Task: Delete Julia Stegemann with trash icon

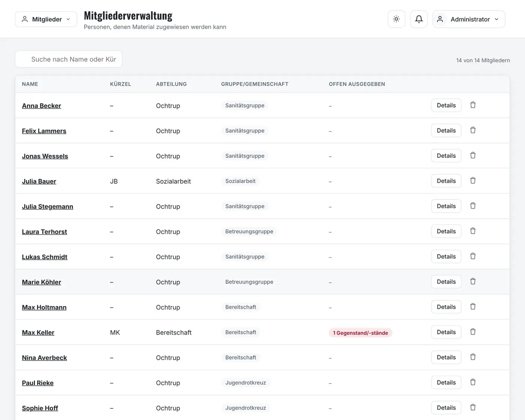Action: click(473, 206)
